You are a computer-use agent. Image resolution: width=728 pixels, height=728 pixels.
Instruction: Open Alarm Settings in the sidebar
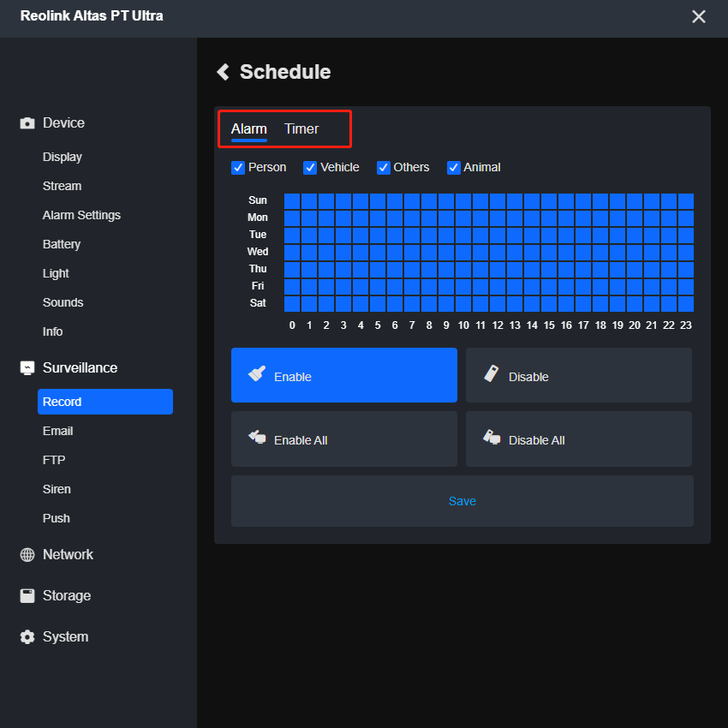(81, 216)
